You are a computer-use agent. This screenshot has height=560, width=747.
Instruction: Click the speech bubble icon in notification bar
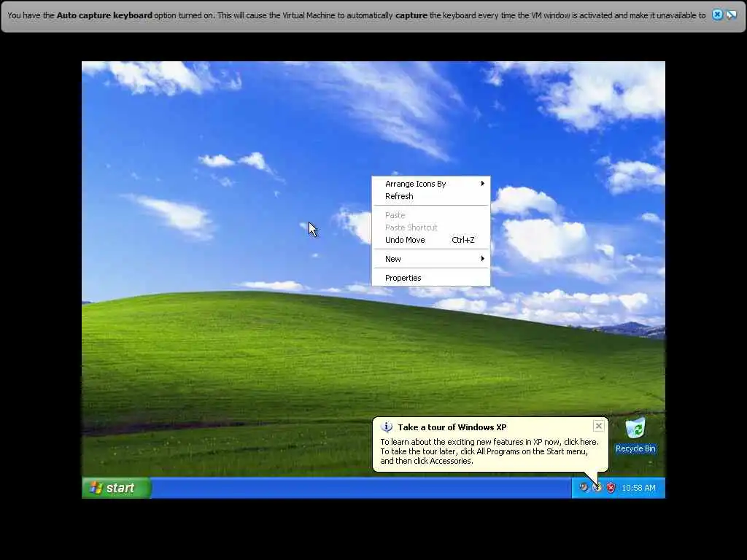click(x=731, y=15)
